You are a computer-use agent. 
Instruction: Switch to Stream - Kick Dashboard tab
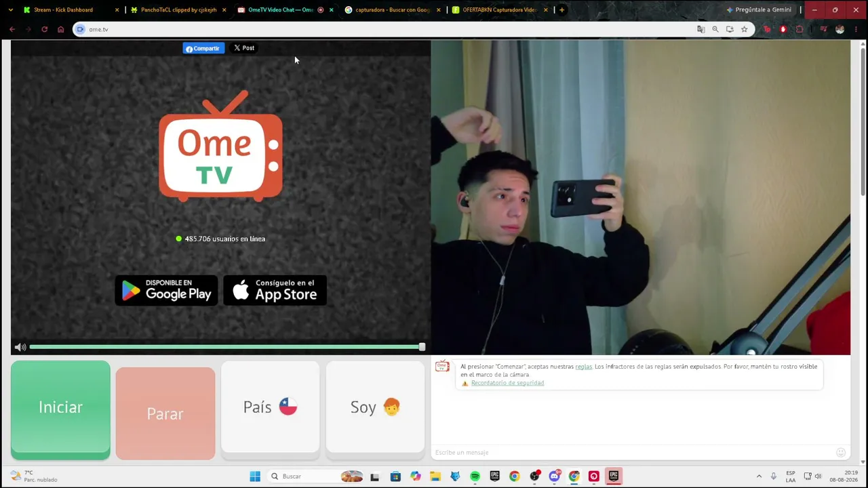[x=64, y=10]
